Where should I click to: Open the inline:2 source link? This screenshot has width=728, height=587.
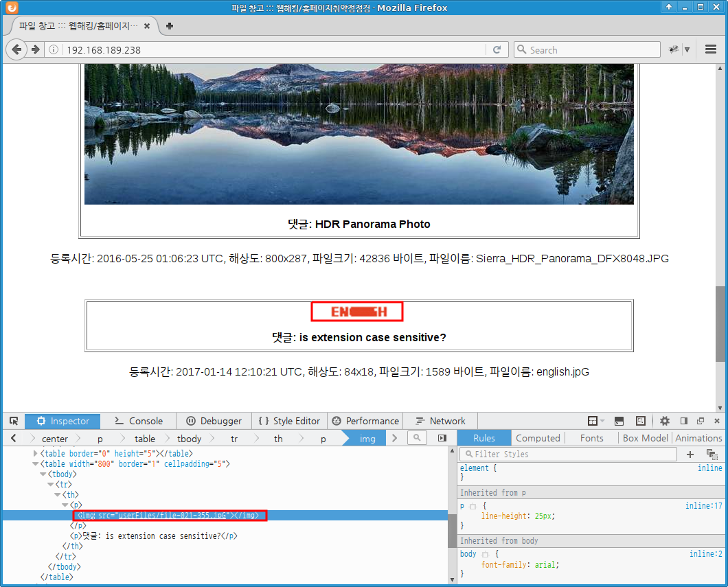(x=706, y=554)
